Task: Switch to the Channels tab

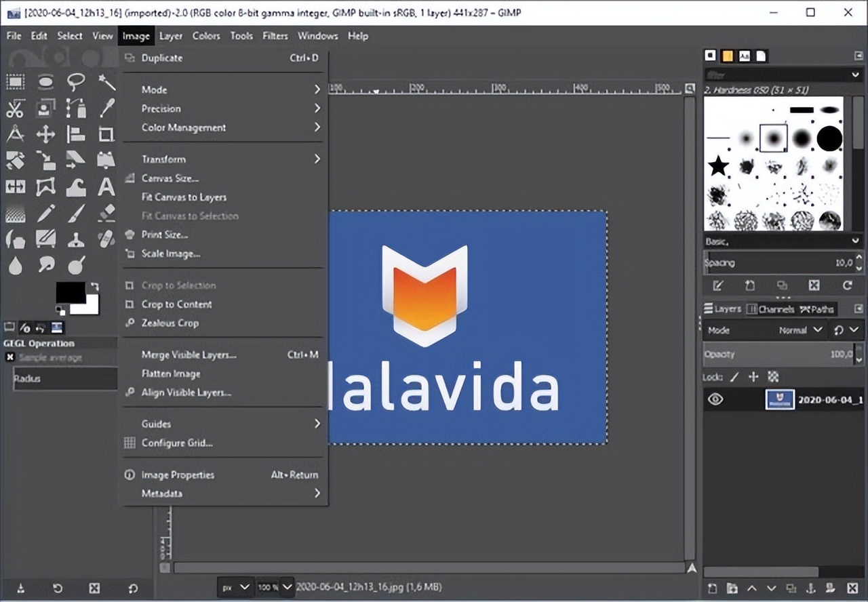Action: point(770,309)
